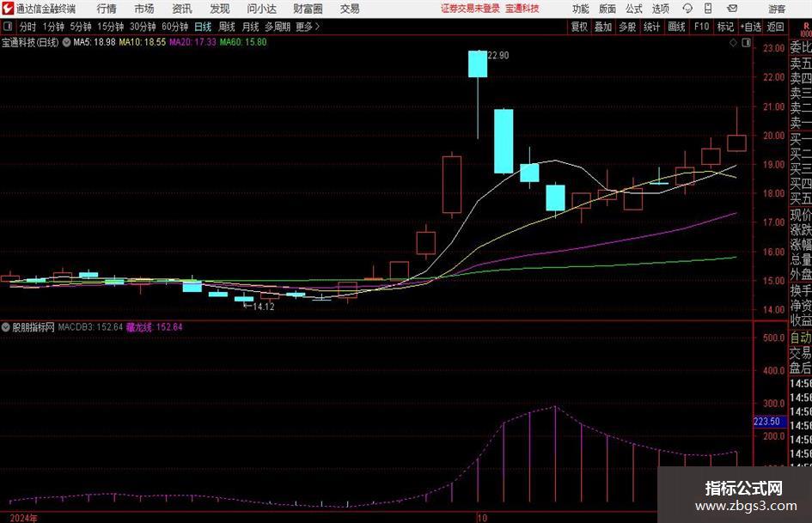Select the 月线 monthly tab
This screenshot has height=523, width=812.
point(251,27)
